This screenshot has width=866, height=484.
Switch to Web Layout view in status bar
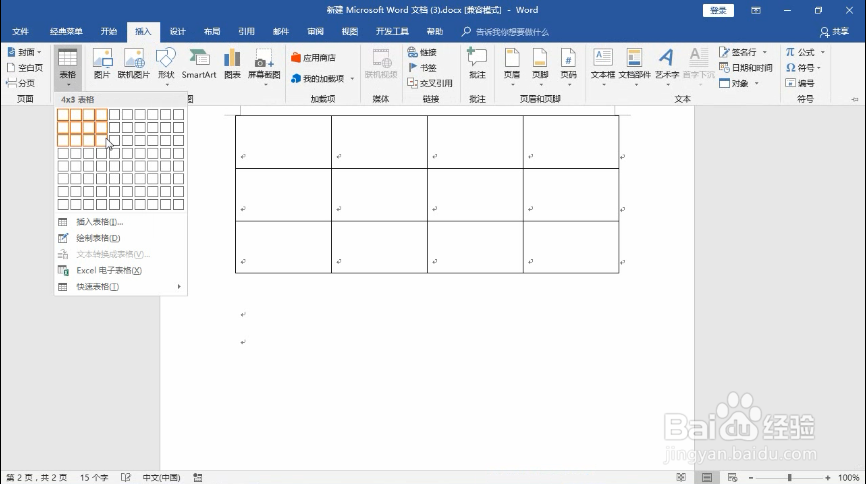coord(732,477)
